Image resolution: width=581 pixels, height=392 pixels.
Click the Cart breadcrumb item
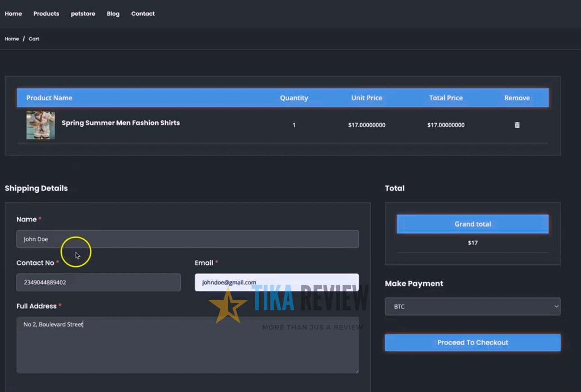34,39
